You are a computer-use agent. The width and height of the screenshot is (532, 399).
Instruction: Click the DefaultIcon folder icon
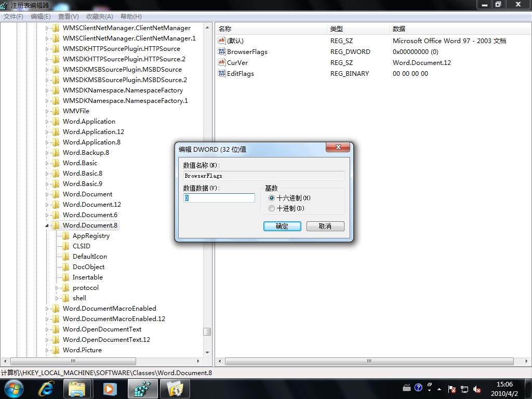65,257
